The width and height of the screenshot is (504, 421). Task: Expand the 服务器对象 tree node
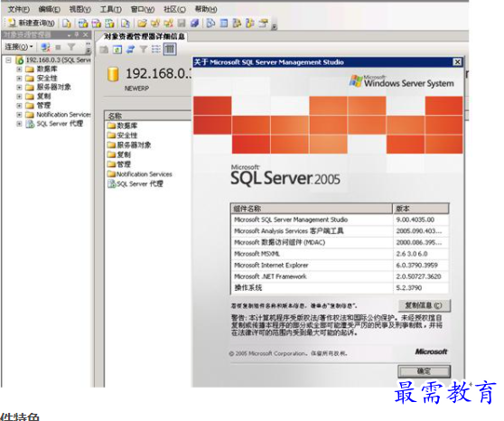click(x=19, y=87)
